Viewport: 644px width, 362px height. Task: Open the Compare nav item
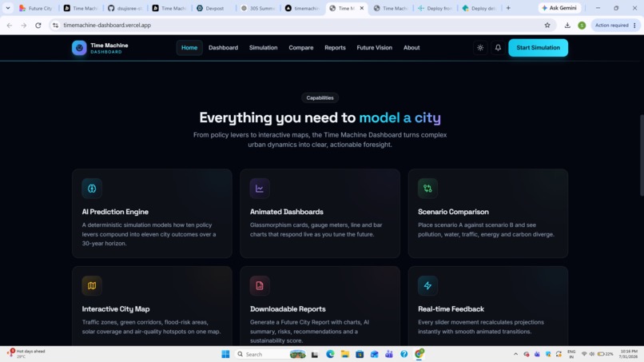coord(301,48)
